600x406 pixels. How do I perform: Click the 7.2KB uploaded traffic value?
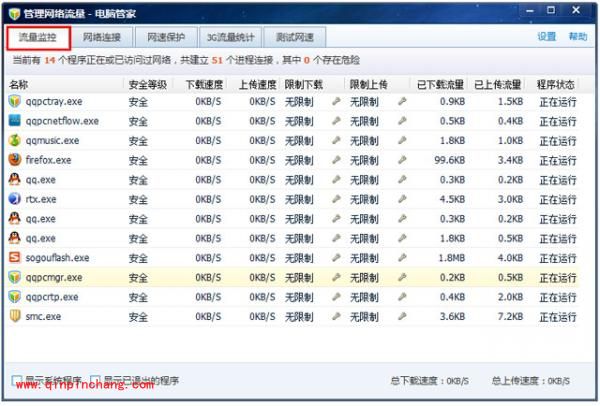click(x=510, y=316)
